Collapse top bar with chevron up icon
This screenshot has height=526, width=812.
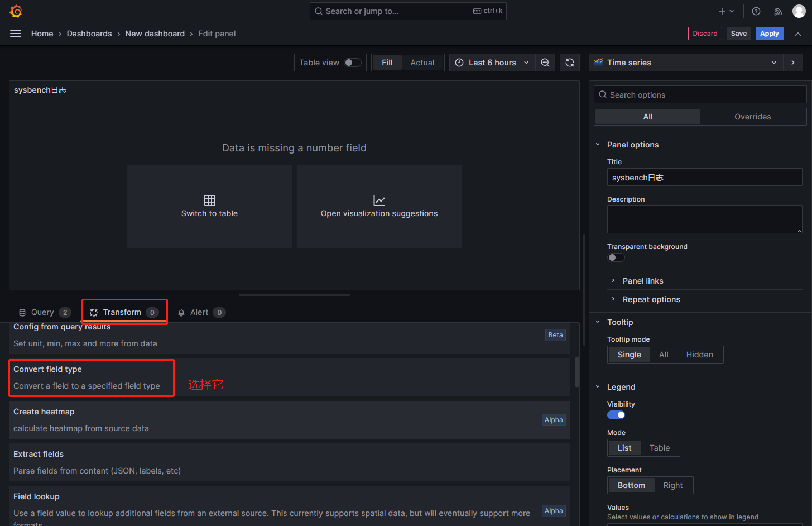798,34
